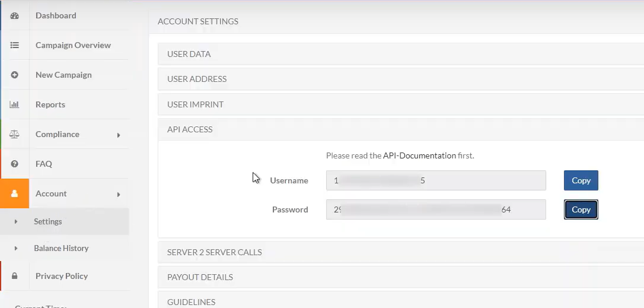Click the New Campaign plus icon
The image size is (644, 308).
(x=15, y=75)
